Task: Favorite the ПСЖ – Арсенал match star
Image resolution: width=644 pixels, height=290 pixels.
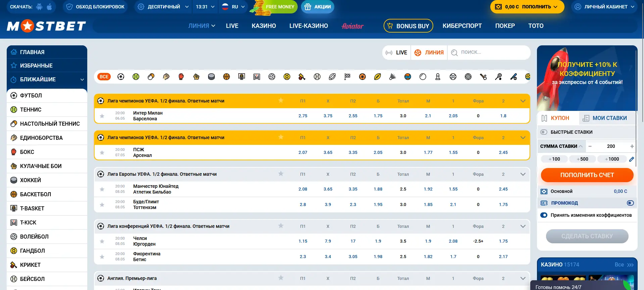Action: point(102,153)
